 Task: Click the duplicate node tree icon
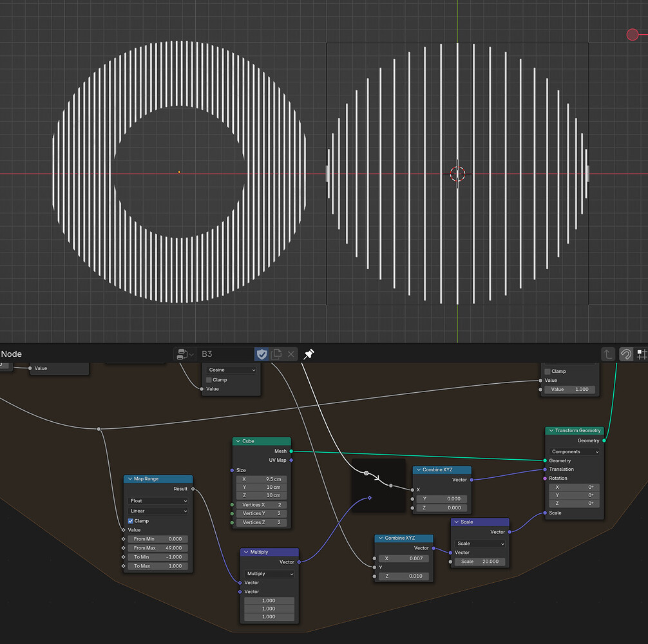click(x=276, y=354)
